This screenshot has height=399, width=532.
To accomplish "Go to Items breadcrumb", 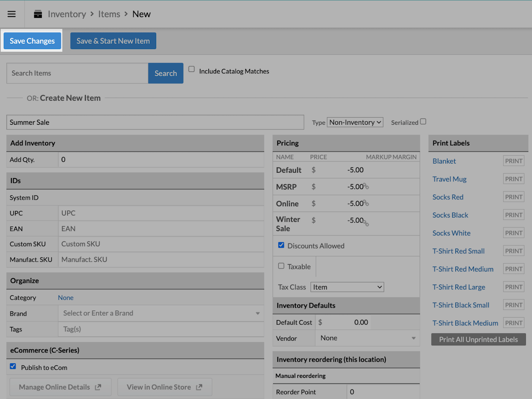I will pyautogui.click(x=109, y=14).
